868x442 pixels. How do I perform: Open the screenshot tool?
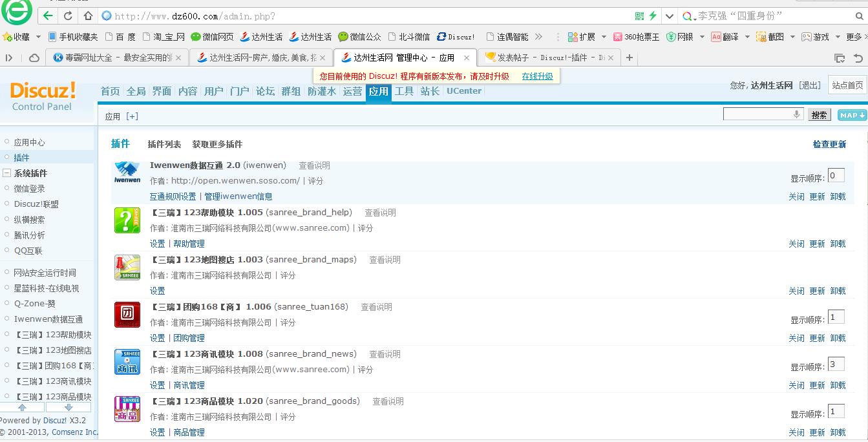[770, 37]
